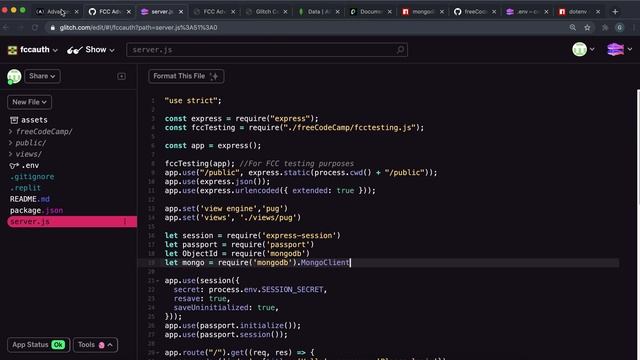Open the Tools menu
The width and height of the screenshot is (640, 360).
coord(96,345)
